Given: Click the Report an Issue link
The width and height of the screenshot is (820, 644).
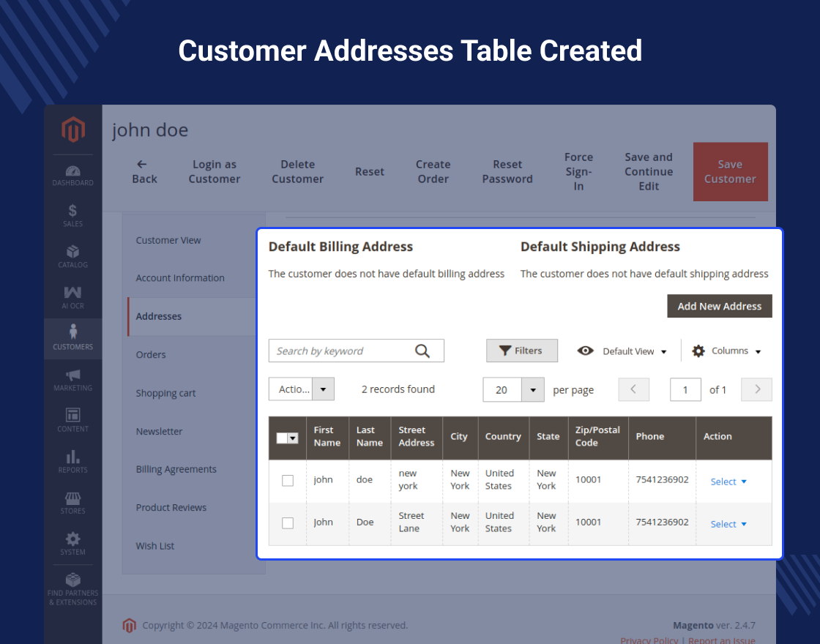Looking at the screenshot, I should (722, 640).
